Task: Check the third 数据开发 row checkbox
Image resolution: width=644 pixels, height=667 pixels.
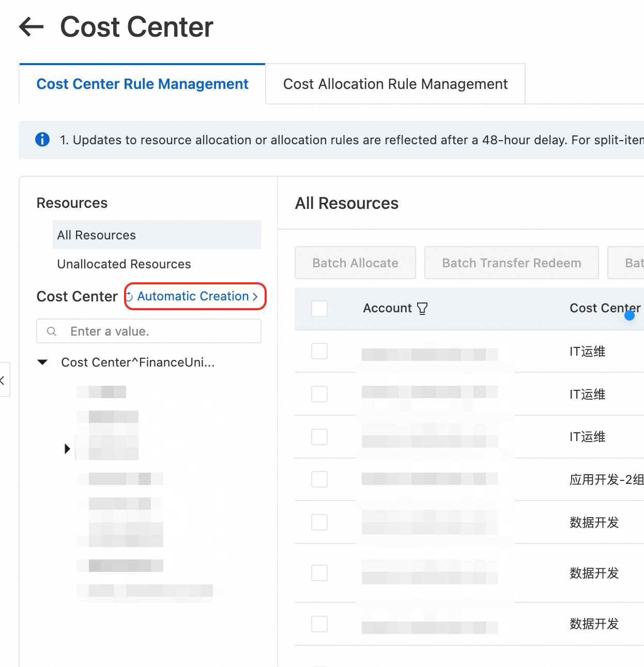Action: coord(319,624)
